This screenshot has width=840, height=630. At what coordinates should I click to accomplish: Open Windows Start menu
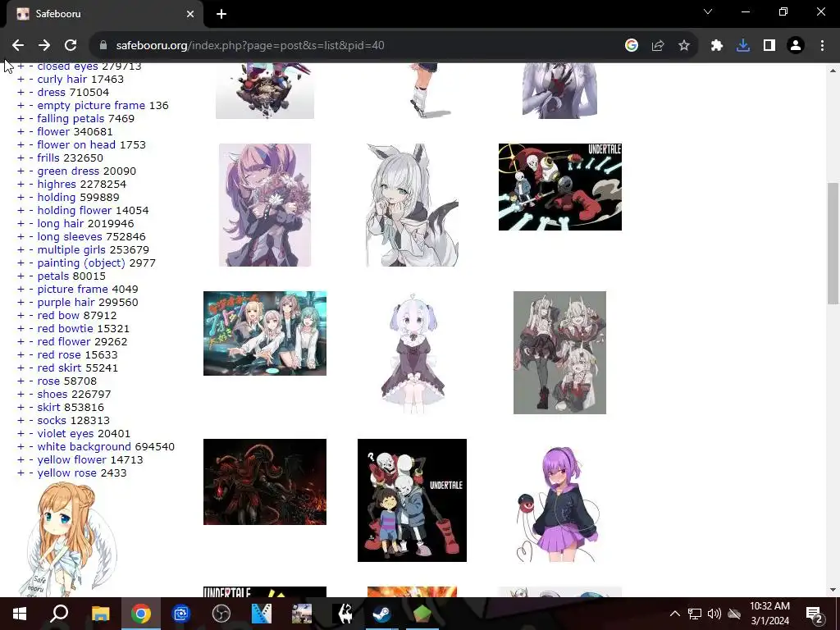20,614
